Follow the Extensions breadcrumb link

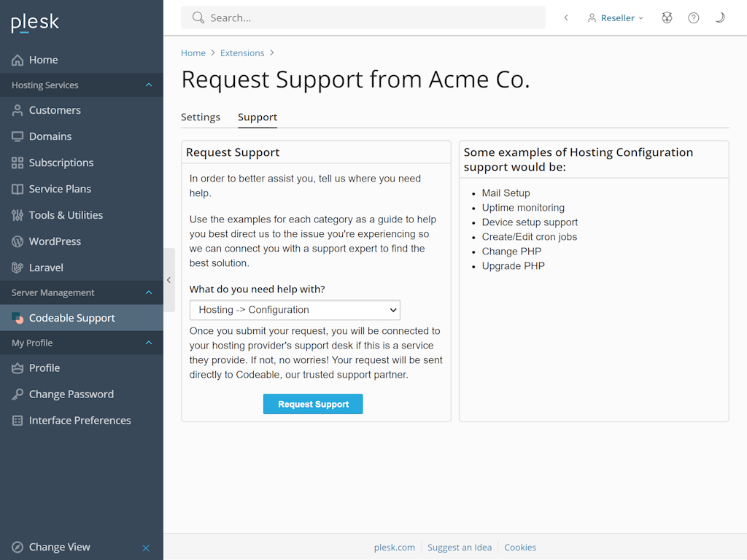[242, 52]
